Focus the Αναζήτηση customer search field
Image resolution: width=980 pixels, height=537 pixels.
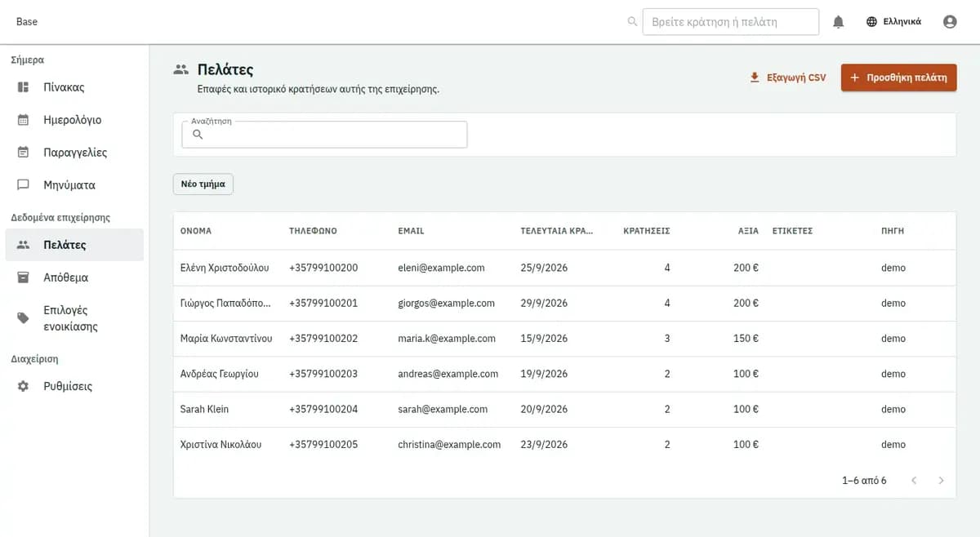point(324,135)
